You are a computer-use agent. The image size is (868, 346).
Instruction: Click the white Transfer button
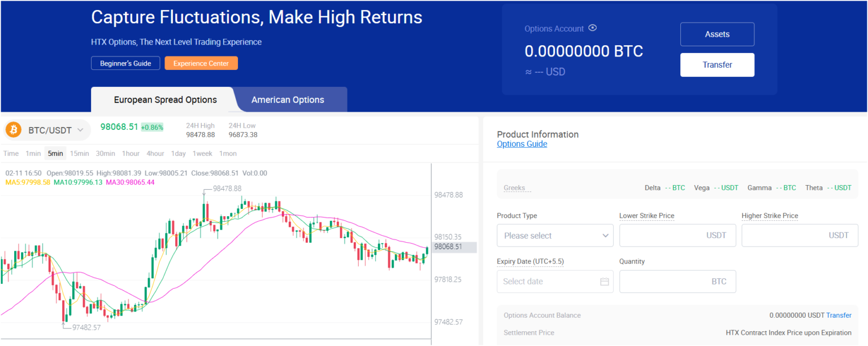(717, 65)
